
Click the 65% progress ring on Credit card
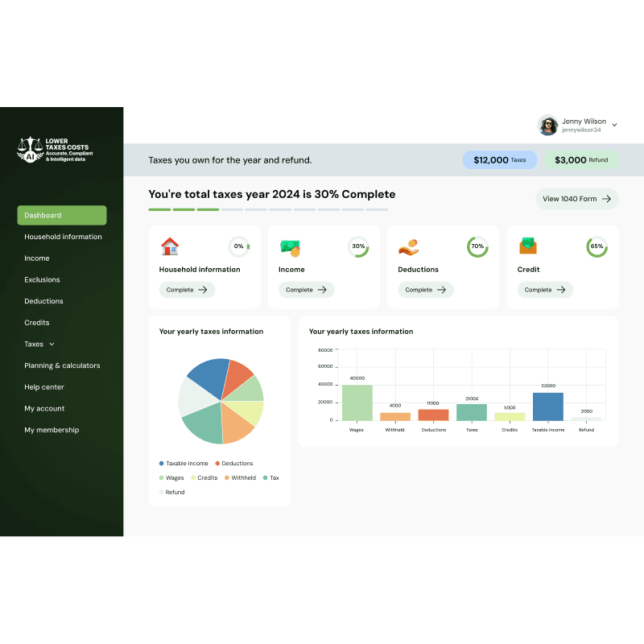[x=597, y=247]
